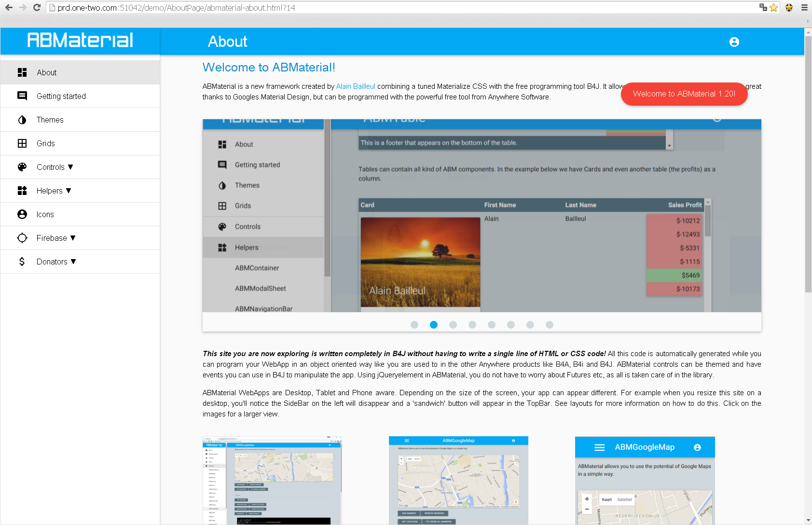Screen dimensions: 812x525
Task: Click the Firebase crosshair icon
Action: point(22,238)
